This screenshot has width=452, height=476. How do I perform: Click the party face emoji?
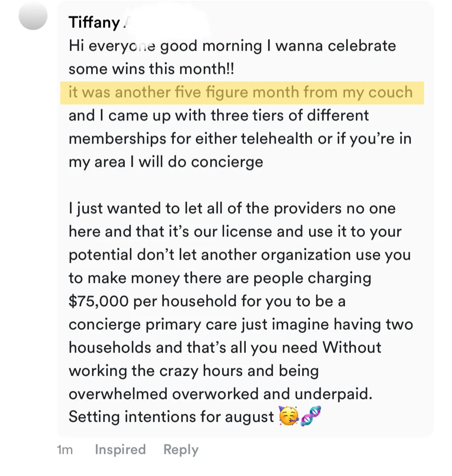tap(288, 416)
